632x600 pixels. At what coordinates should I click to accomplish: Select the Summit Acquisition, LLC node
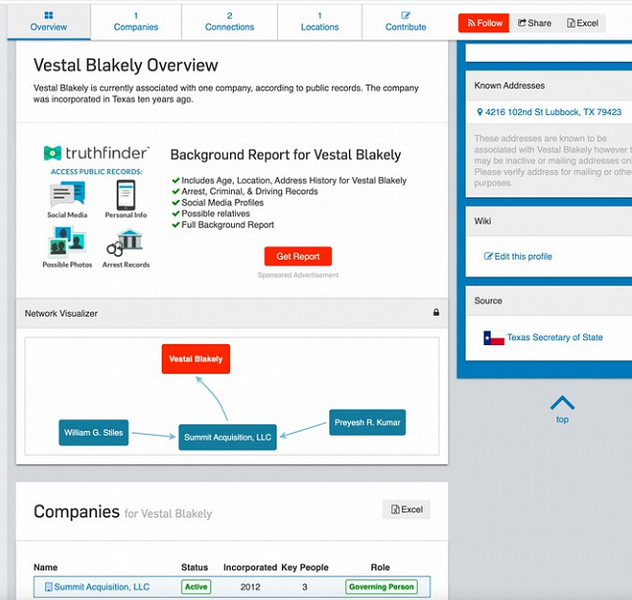click(228, 437)
